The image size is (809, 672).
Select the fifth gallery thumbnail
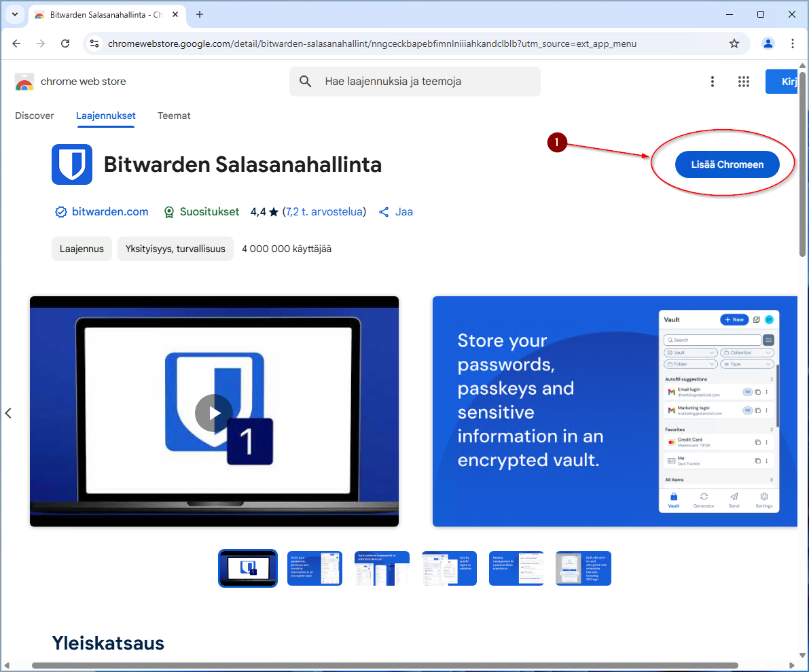point(516,568)
